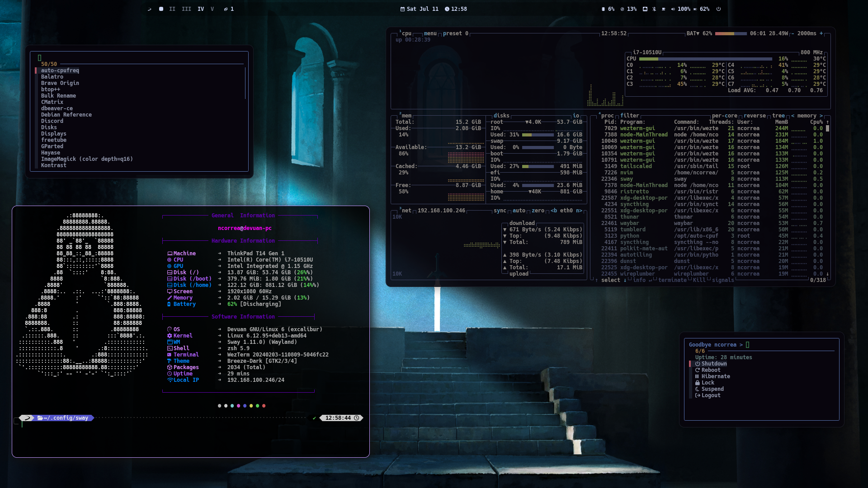The image size is (868, 488).
Task: Click the btop signals button
Action: point(723,280)
